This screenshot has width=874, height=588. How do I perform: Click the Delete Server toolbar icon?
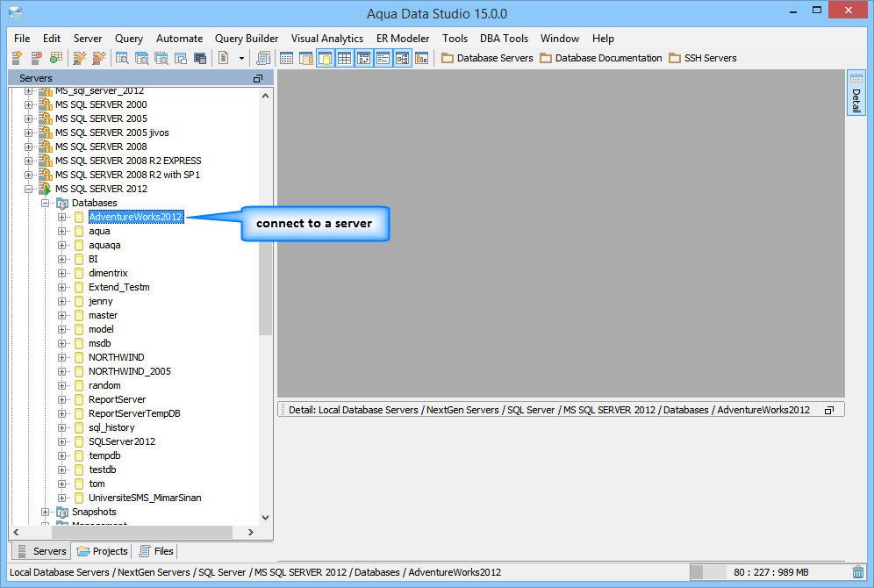pyautogui.click(x=36, y=57)
